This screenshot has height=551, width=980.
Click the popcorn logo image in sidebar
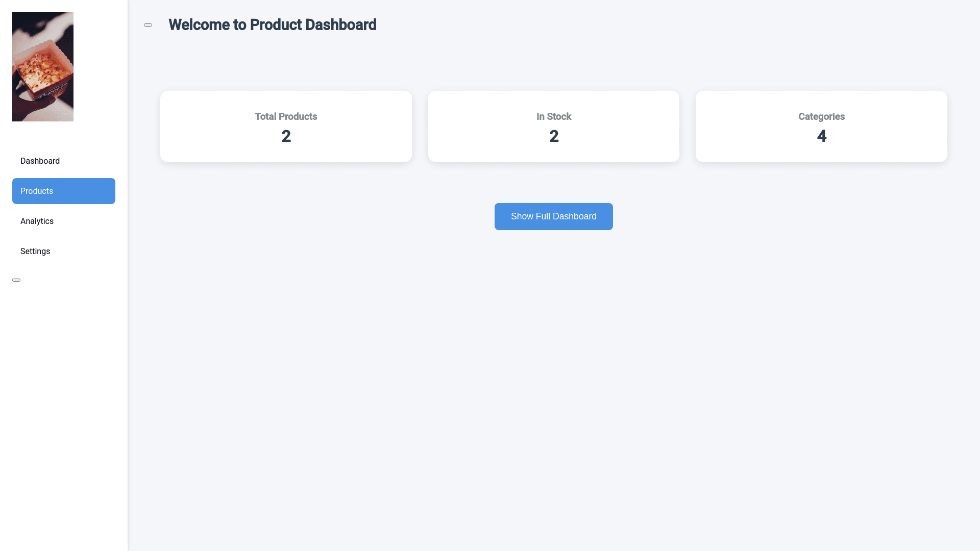click(x=43, y=67)
